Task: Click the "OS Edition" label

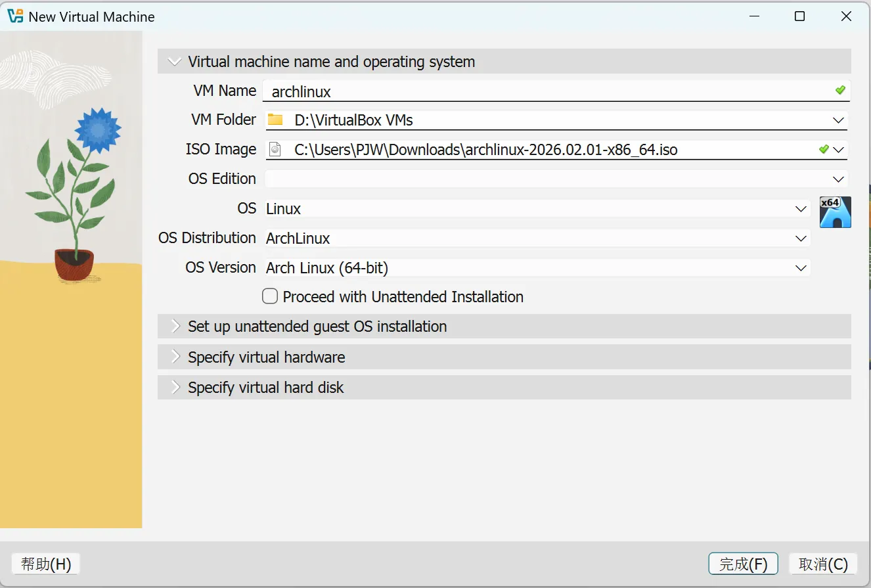Action: pos(222,179)
